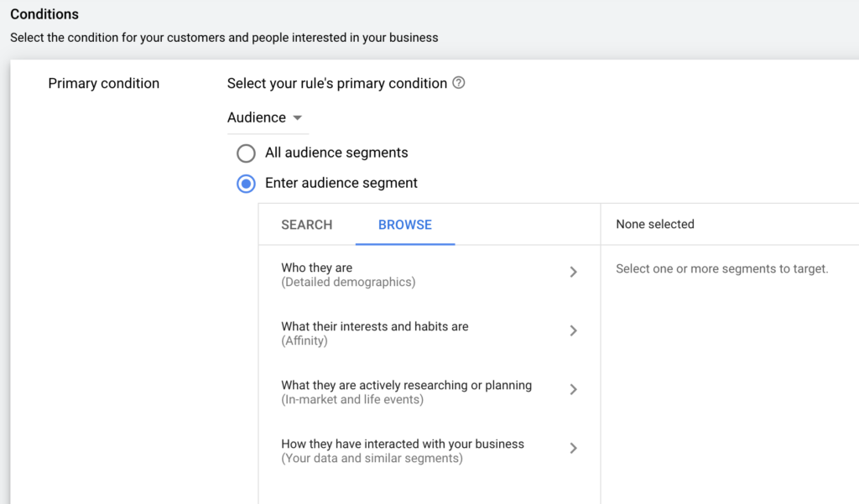This screenshot has width=859, height=504.
Task: Click the Select your rule's primary condition text
Action: 337,83
